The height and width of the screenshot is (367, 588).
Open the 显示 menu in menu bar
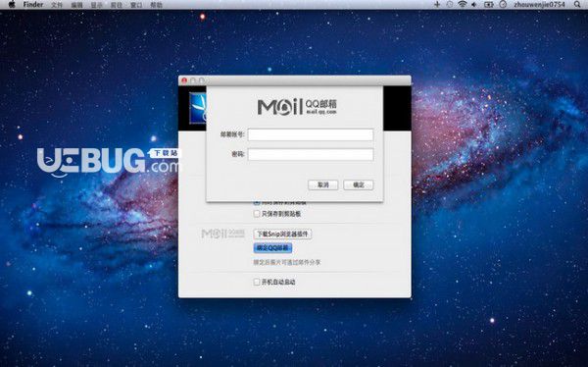(x=97, y=5)
